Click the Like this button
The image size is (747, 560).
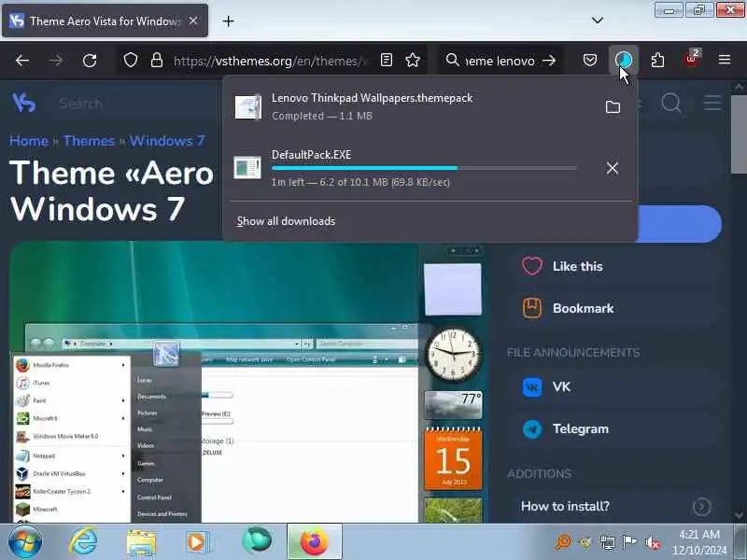click(613, 266)
